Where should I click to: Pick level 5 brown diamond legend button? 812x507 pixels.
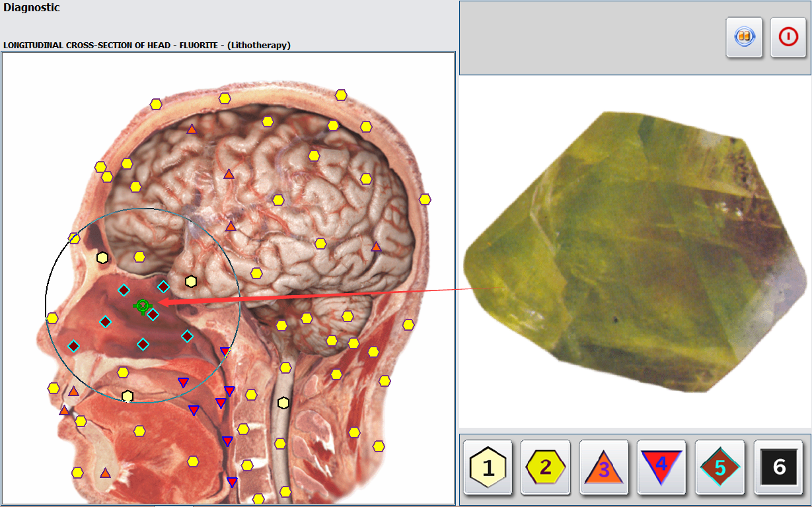coord(720,467)
